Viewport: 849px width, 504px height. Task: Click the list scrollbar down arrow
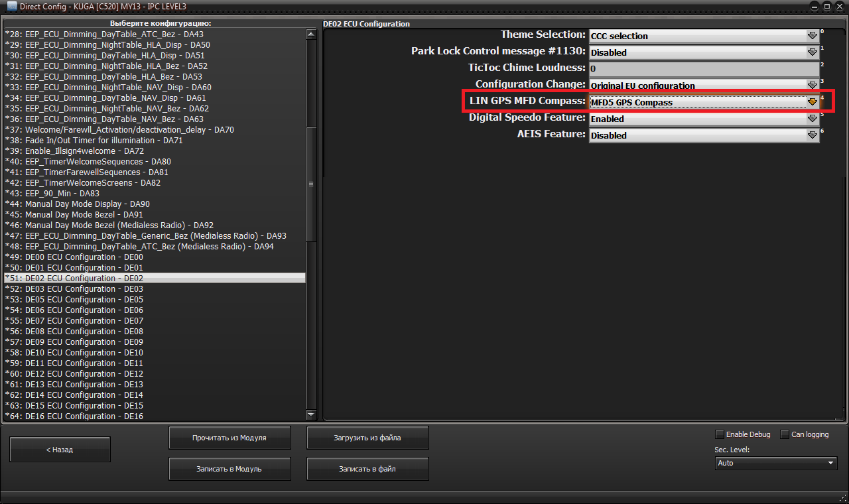[311, 414]
